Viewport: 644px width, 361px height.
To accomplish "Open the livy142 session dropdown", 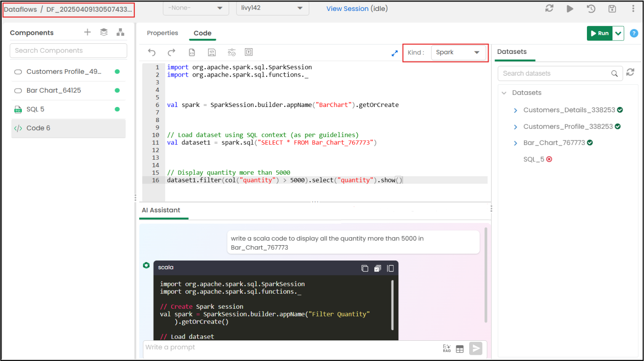I will [x=272, y=8].
